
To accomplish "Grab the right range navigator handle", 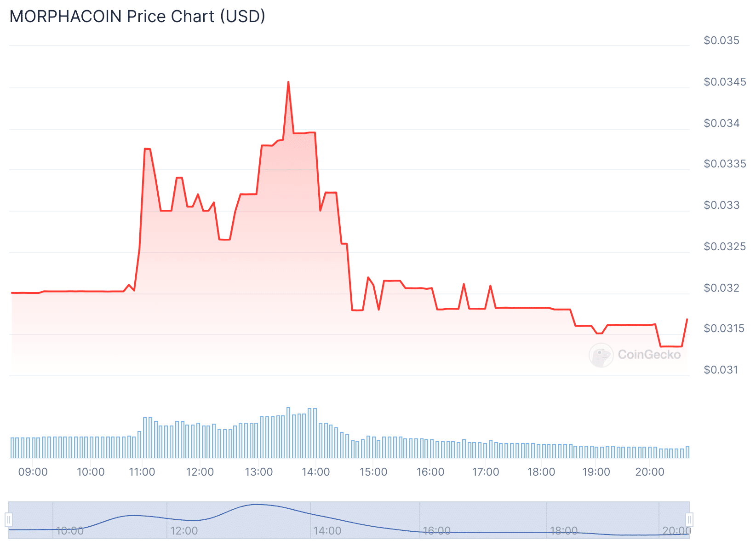I will tap(689, 520).
